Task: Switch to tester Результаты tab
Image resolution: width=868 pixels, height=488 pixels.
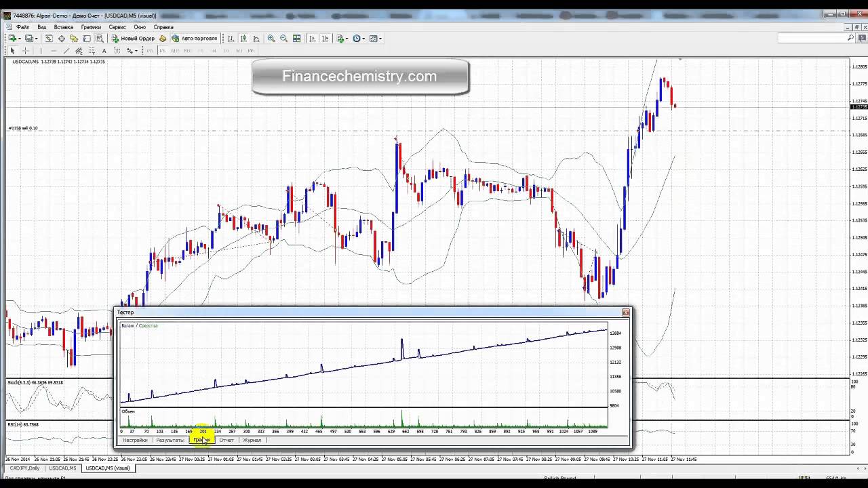Action: tap(170, 440)
